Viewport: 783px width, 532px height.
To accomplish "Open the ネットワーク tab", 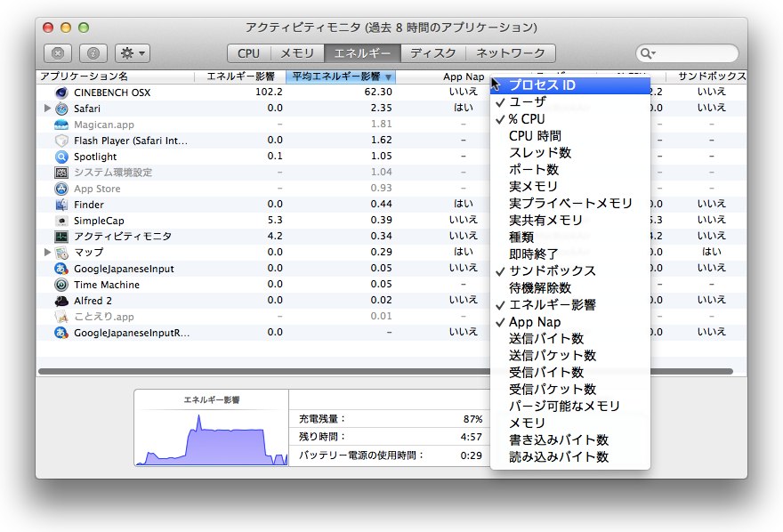I will coord(511,52).
